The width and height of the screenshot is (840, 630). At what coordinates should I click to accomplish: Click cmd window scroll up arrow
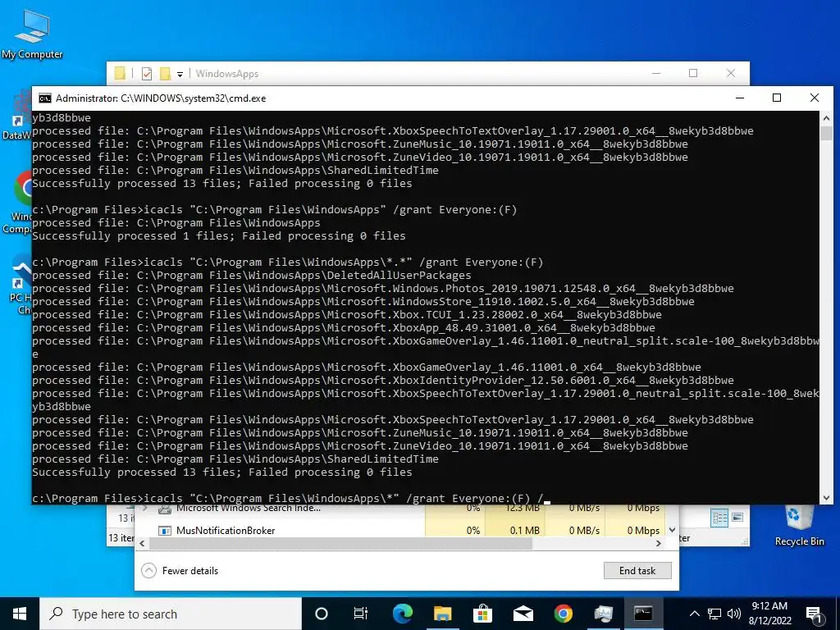(826, 118)
